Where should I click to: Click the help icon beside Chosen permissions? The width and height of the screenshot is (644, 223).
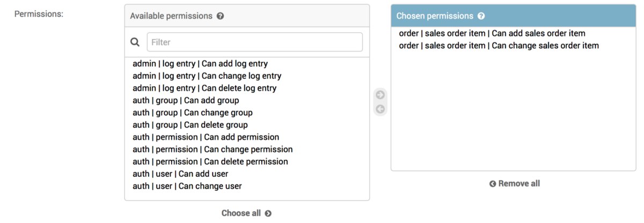click(481, 16)
